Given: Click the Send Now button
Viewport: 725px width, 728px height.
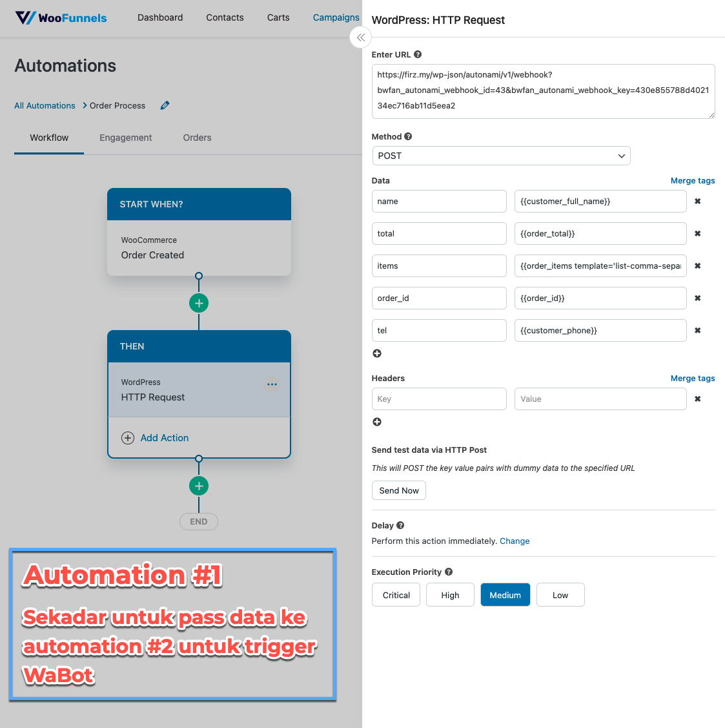Looking at the screenshot, I should pos(399,490).
